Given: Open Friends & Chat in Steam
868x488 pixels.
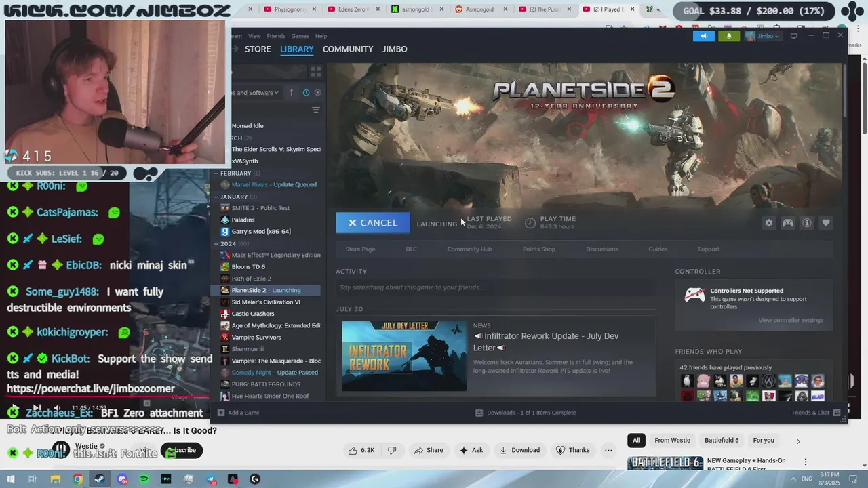Looking at the screenshot, I should 816,413.
